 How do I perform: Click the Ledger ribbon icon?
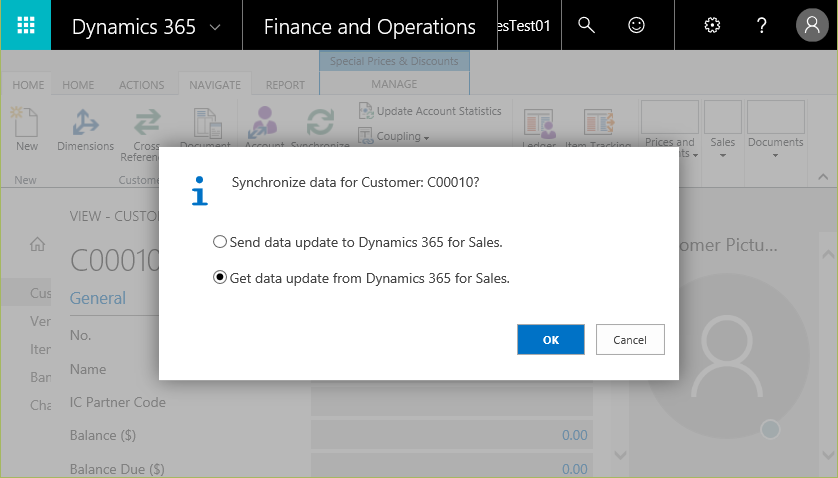(x=539, y=124)
